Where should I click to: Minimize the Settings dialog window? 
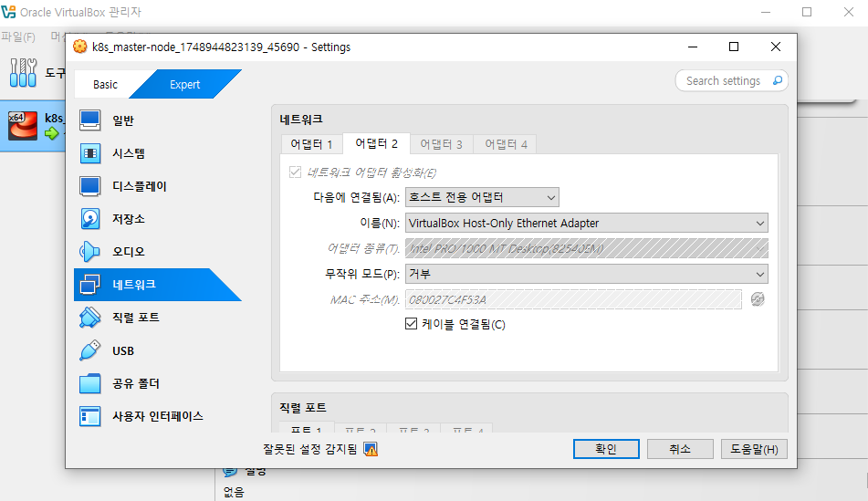coord(693,47)
